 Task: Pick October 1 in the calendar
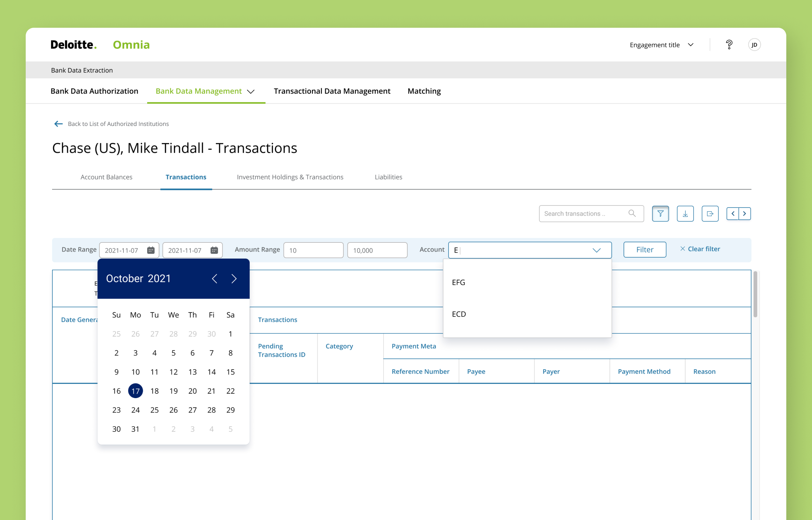pyautogui.click(x=230, y=334)
